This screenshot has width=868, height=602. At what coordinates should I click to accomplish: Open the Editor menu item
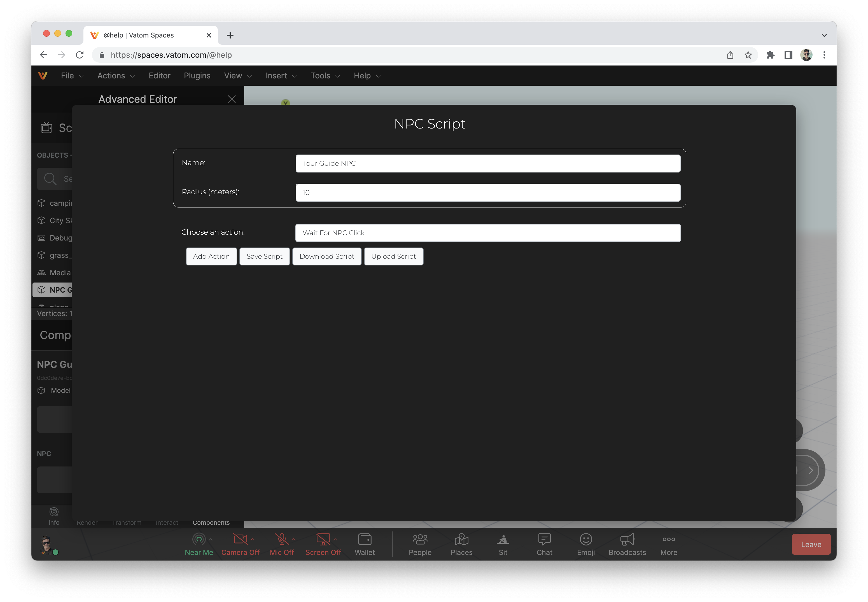click(159, 76)
